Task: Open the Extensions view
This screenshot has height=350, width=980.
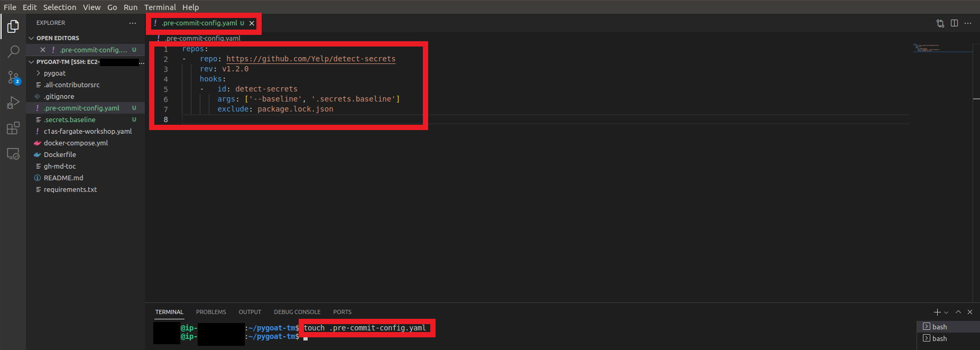Action: (x=13, y=128)
